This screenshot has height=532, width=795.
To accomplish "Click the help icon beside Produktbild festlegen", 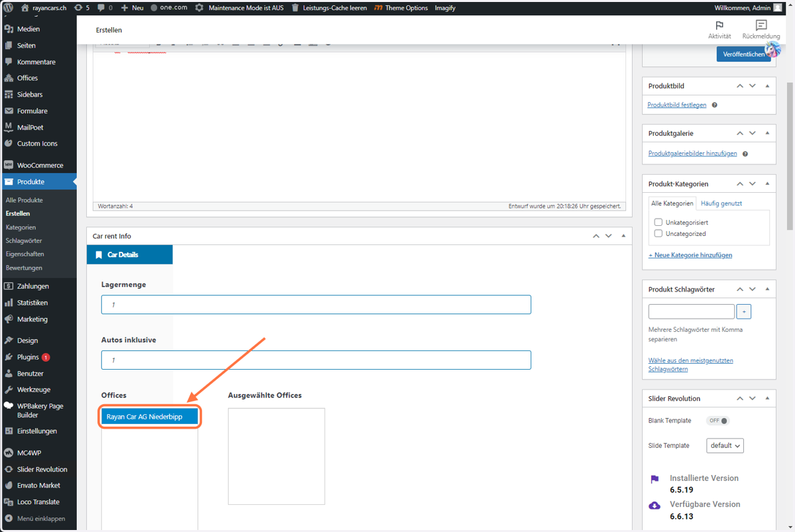I will pos(714,105).
